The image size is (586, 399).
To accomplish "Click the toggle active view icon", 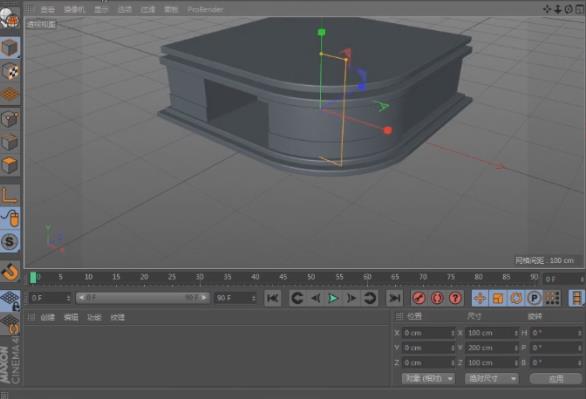I will tap(580, 9).
